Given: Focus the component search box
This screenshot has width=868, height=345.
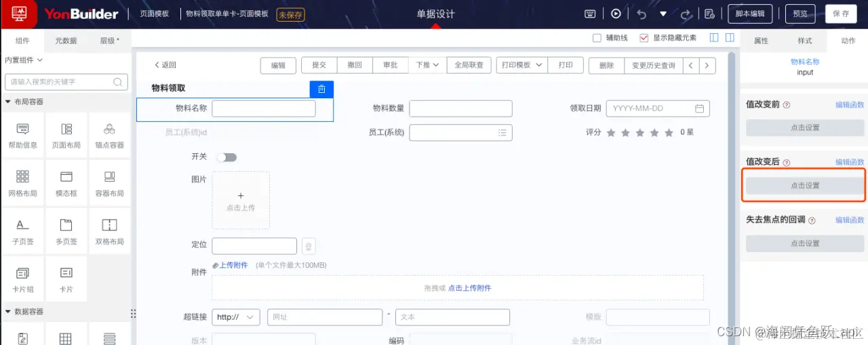Looking at the screenshot, I should click(x=66, y=82).
